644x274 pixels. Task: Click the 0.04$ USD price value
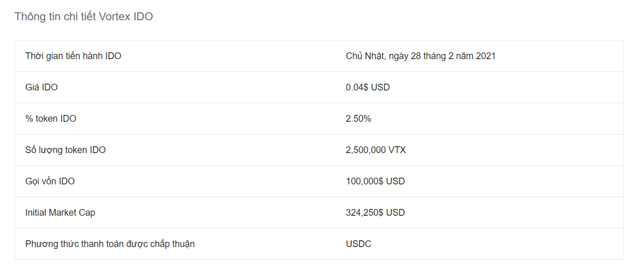tap(367, 87)
